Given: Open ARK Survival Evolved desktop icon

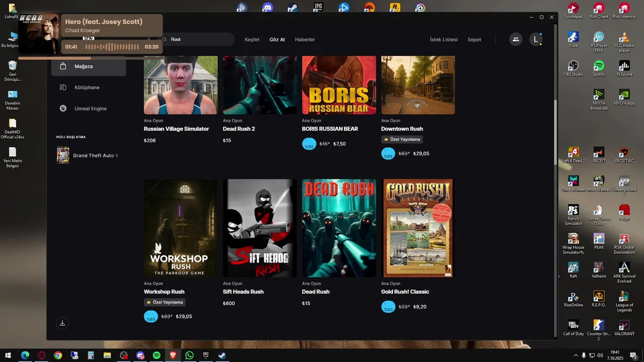Looking at the screenshot, I should pyautogui.click(x=624, y=273).
